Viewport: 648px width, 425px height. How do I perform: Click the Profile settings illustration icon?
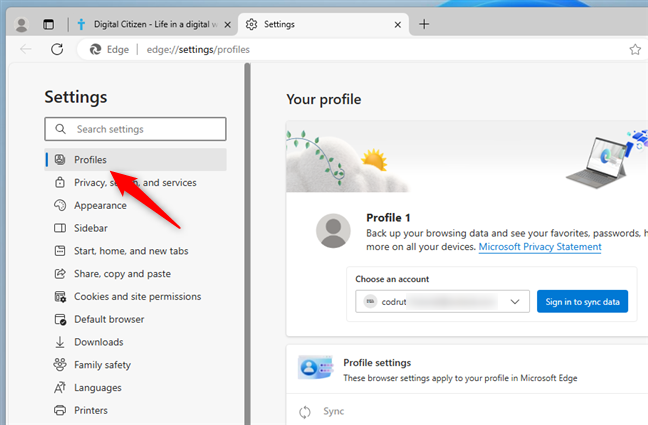click(315, 367)
